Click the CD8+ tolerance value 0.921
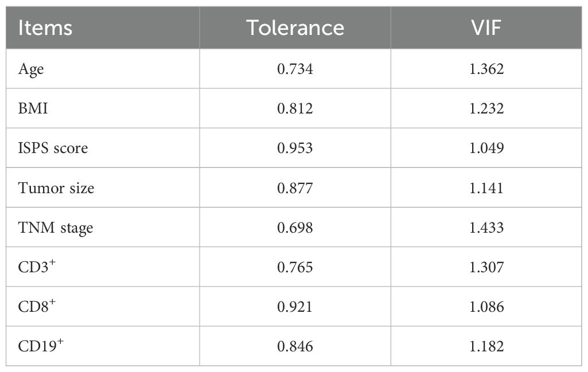 pyautogui.click(x=295, y=307)
